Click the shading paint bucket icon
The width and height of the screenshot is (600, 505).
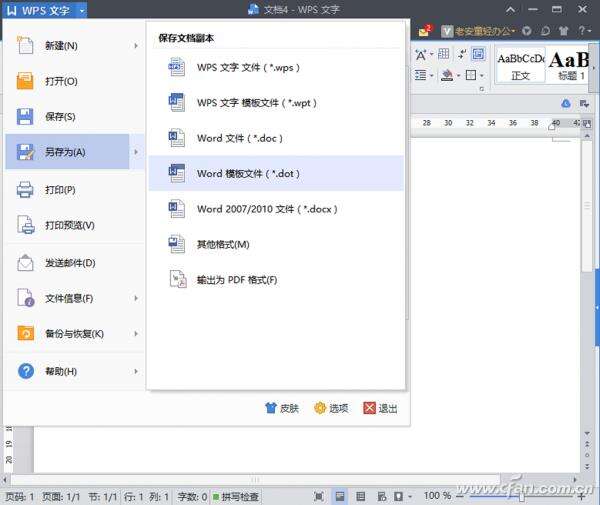[447, 75]
